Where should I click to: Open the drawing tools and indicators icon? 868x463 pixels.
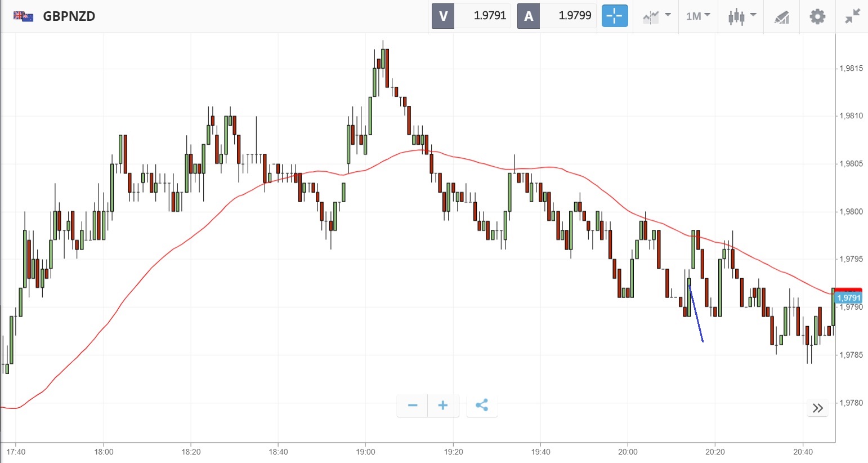781,17
